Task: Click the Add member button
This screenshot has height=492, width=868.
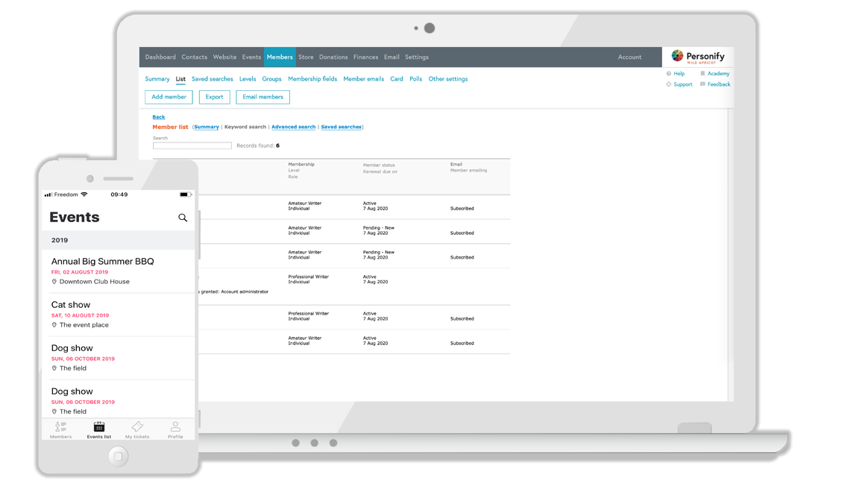Action: tap(169, 97)
